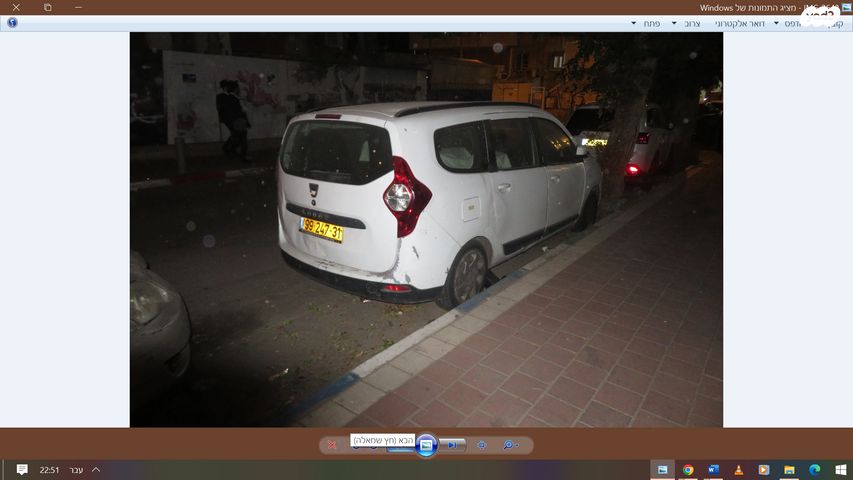Click the magnifier zoom icon
This screenshot has width=853, height=480.
tap(508, 445)
